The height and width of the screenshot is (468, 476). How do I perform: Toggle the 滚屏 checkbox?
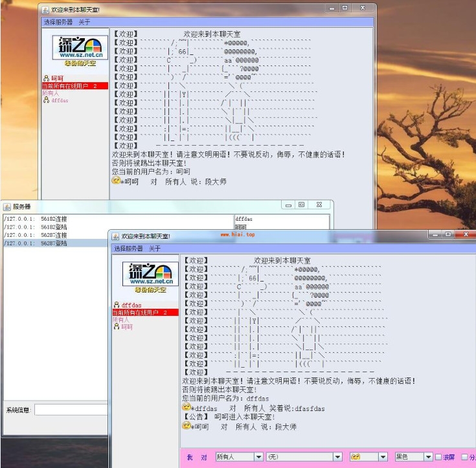[438, 457]
